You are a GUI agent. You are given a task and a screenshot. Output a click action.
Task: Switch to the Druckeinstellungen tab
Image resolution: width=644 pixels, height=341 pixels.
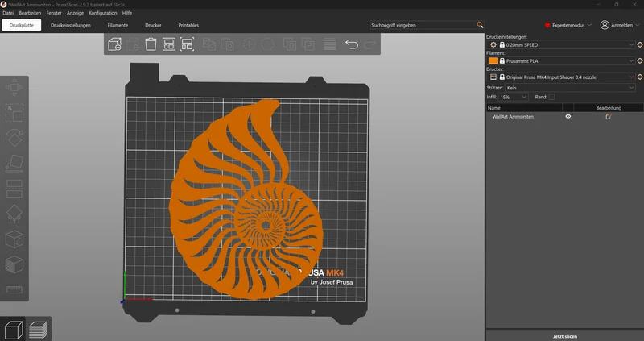[71, 25]
